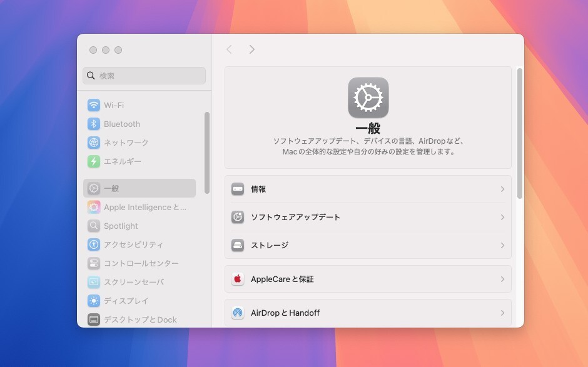Viewport: 588px width, 367px height.
Task: Expand the AppleCareと保証 row chevron
Action: [502, 279]
